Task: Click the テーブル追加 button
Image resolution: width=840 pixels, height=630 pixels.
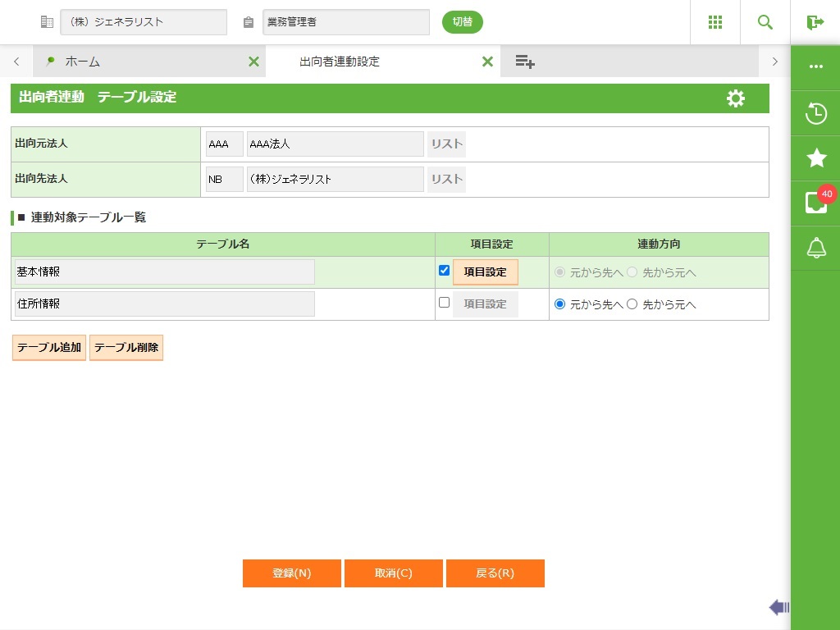Action: pos(49,348)
